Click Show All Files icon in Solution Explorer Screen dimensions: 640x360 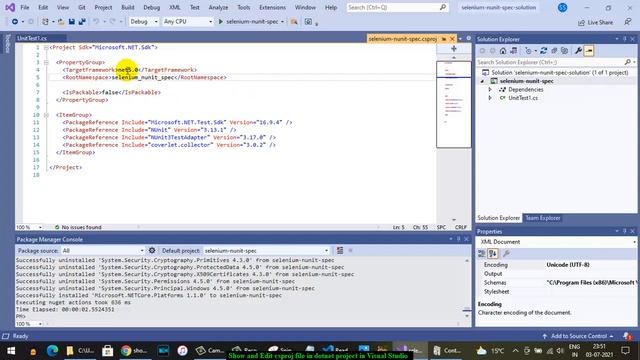[x=564, y=51]
